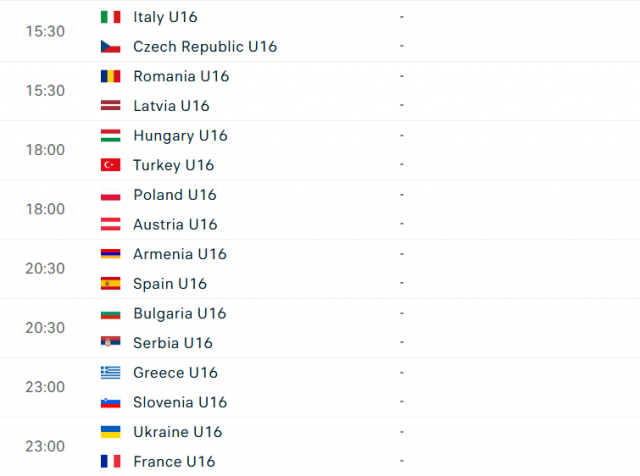Open the 23:00 Ukraine vs France match
Viewport: 640px width, 476px height.
(320, 447)
